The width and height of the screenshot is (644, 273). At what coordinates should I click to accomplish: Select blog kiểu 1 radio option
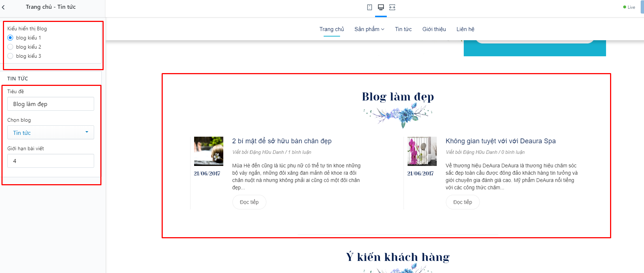pyautogui.click(x=10, y=38)
